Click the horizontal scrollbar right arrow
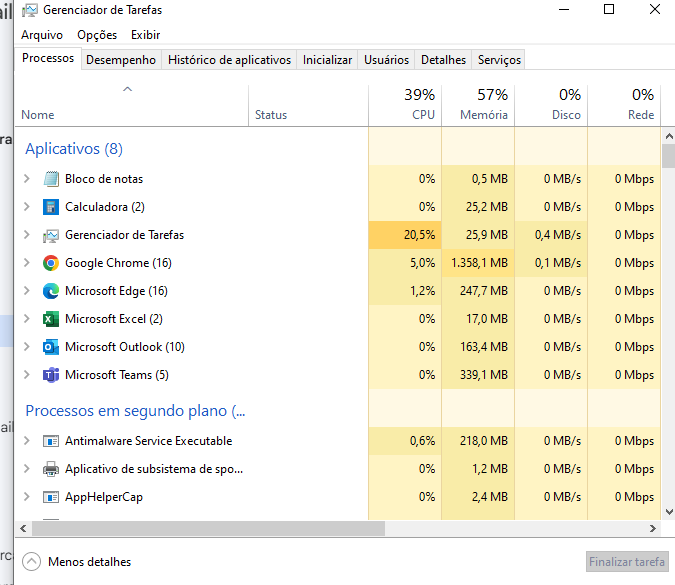The width and height of the screenshot is (675, 585). point(653,528)
